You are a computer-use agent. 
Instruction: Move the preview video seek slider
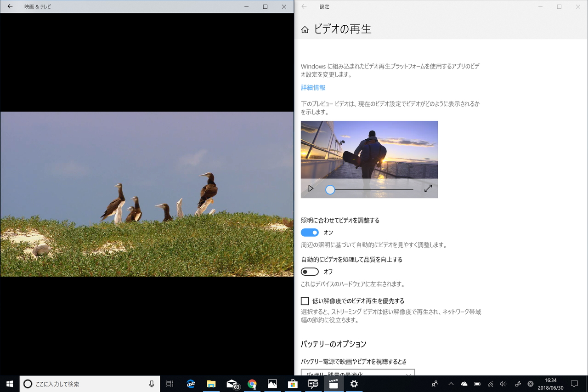(330, 189)
